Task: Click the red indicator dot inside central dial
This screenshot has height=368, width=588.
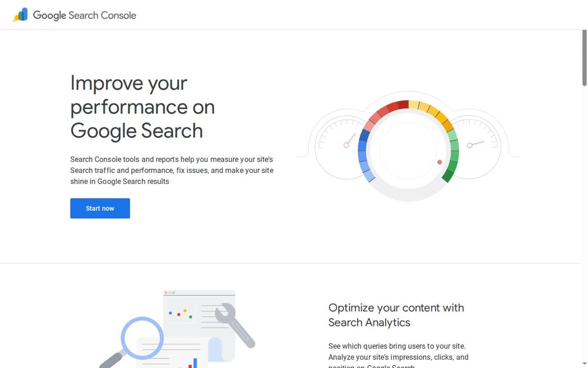Action: (x=439, y=162)
